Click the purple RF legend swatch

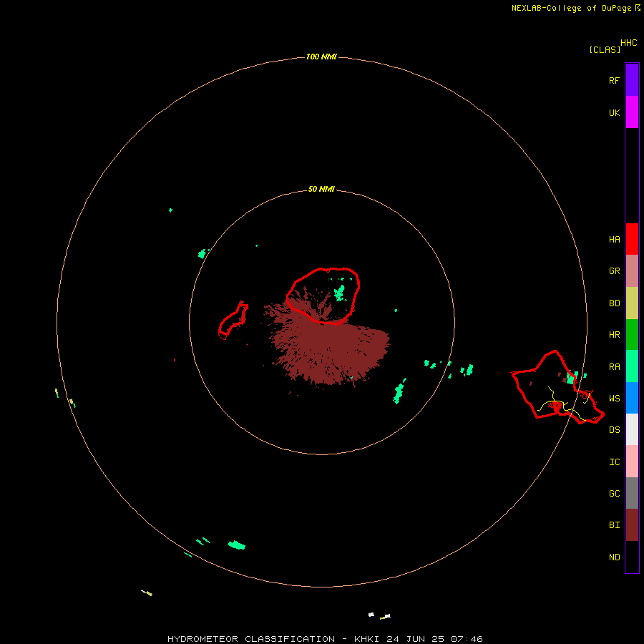coord(632,80)
